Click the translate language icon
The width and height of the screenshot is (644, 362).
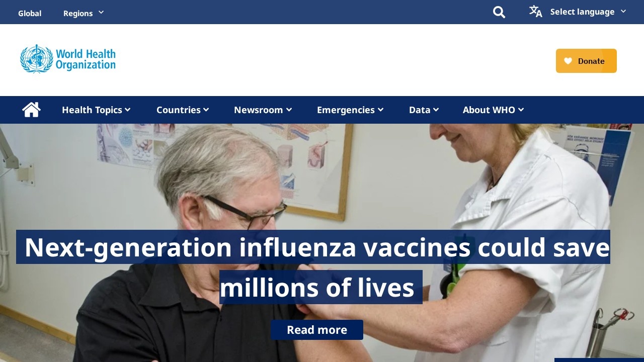click(x=536, y=12)
